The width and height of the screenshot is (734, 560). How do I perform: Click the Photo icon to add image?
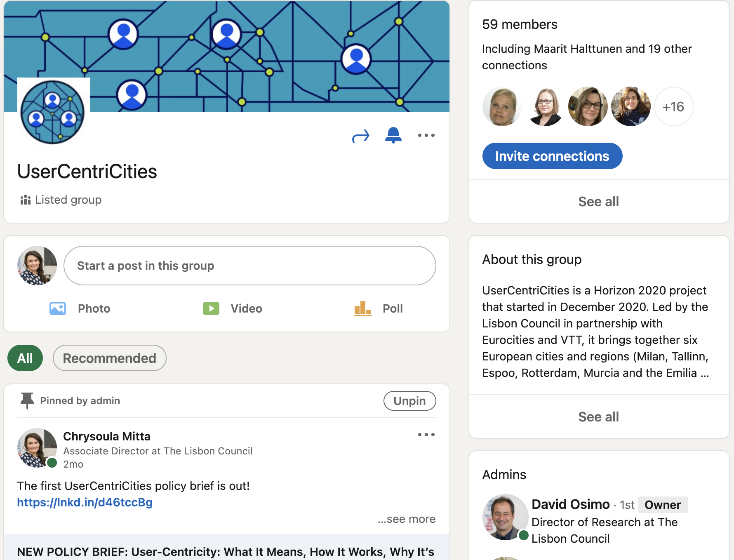pos(58,308)
